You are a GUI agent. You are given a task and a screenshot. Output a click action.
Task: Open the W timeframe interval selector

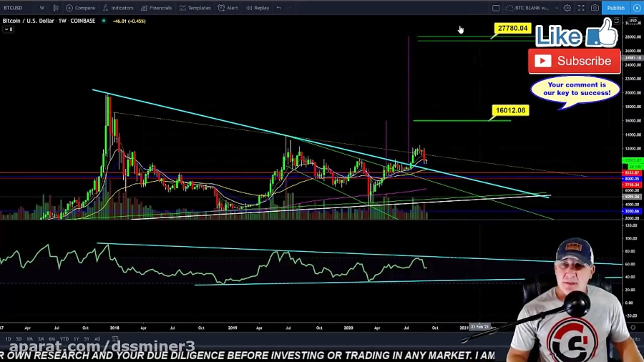tap(42, 8)
